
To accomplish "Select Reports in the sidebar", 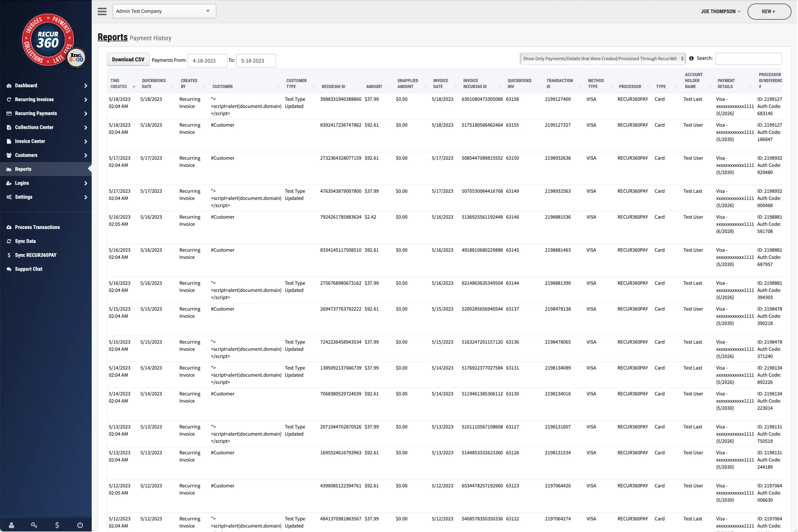I will tap(46, 169).
